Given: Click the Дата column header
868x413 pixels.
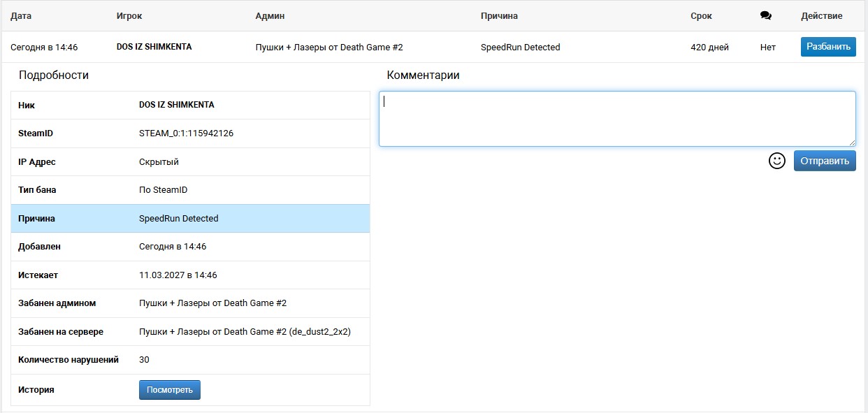Looking at the screenshot, I should pos(21,16).
